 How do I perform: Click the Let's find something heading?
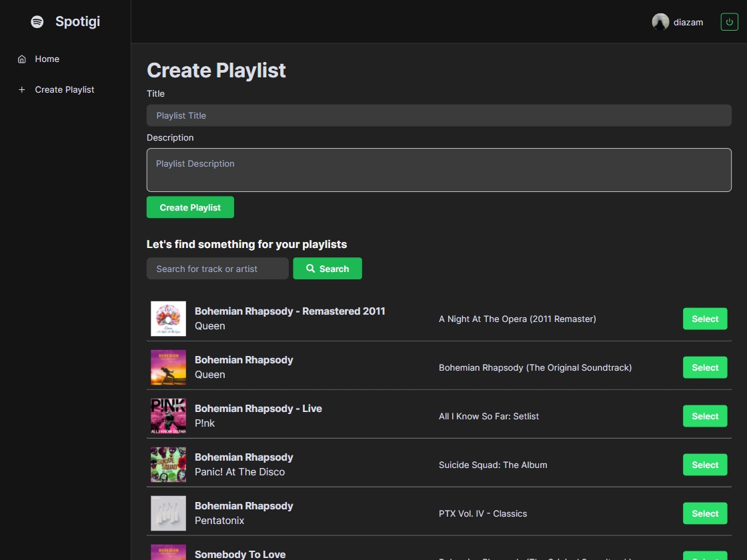[x=247, y=244]
